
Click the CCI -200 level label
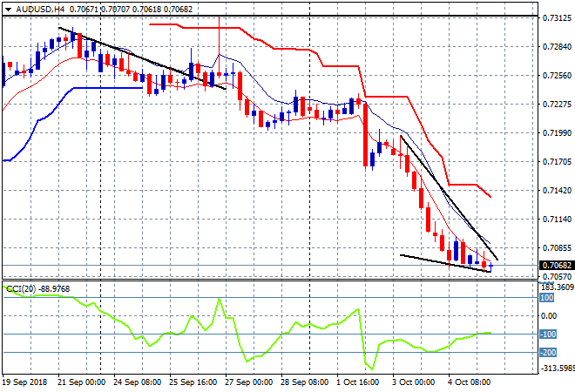[548, 353]
